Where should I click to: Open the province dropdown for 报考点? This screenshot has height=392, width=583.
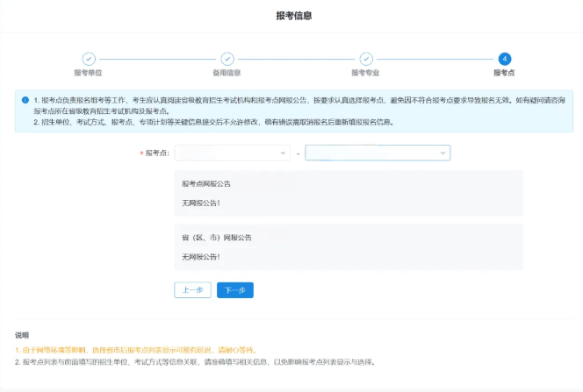(233, 153)
